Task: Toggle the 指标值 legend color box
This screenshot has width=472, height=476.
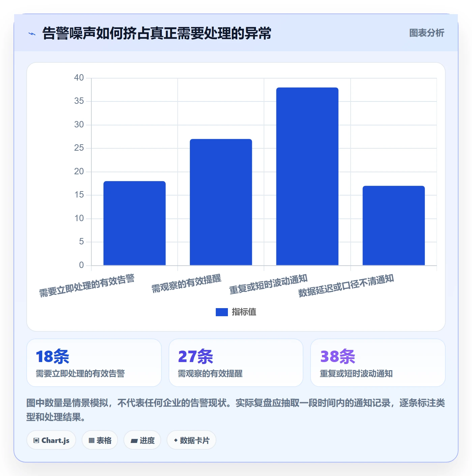Action: point(222,312)
